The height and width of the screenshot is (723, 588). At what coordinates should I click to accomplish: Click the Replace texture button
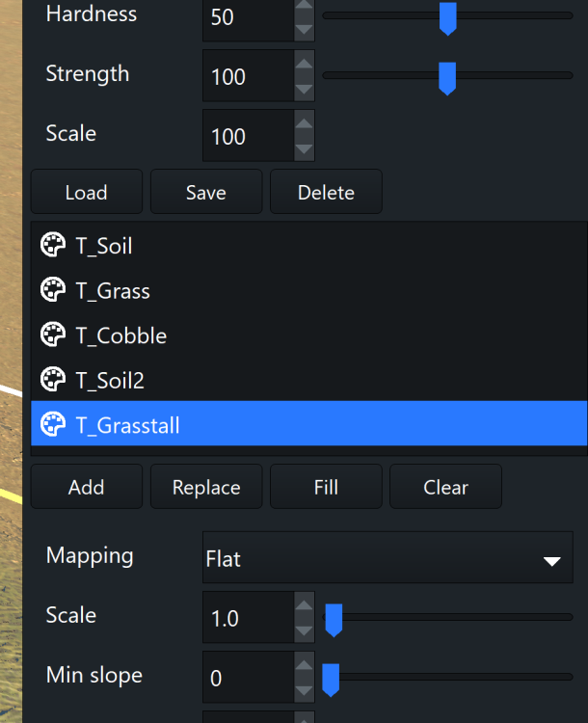click(205, 487)
